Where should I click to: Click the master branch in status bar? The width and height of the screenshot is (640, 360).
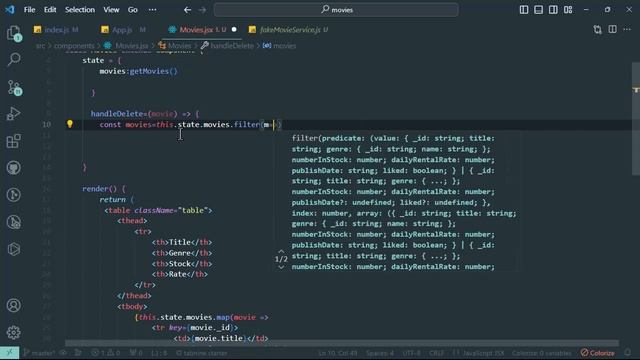coord(39,353)
